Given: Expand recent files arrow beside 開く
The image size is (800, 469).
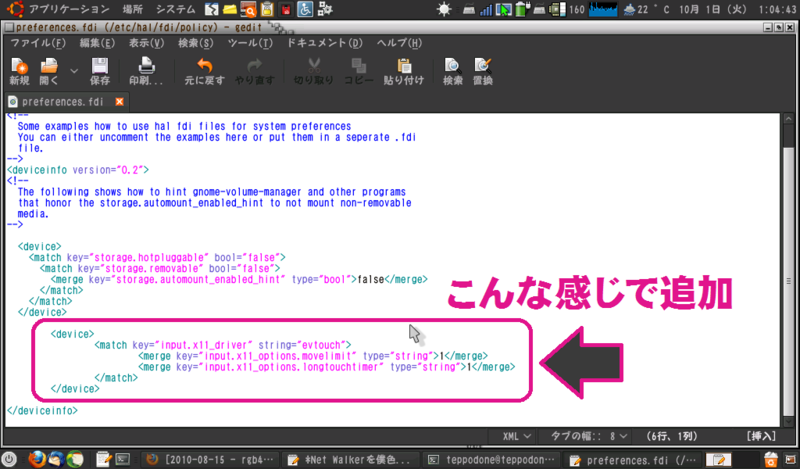Looking at the screenshot, I should point(74,71).
